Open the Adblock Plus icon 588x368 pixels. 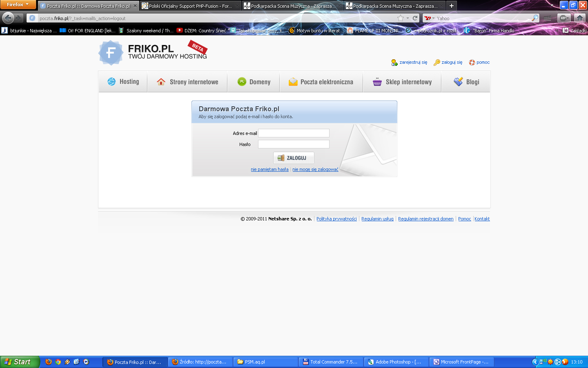point(563,18)
